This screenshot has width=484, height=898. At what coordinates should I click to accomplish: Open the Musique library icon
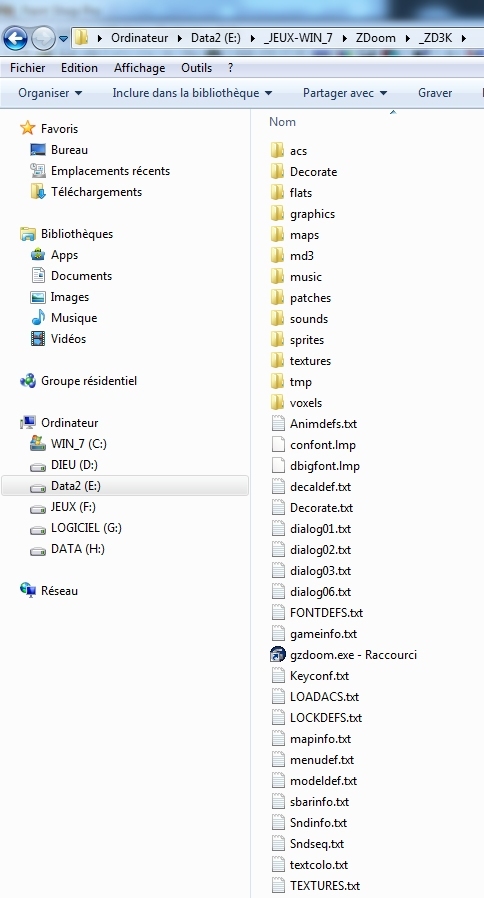(x=38, y=318)
